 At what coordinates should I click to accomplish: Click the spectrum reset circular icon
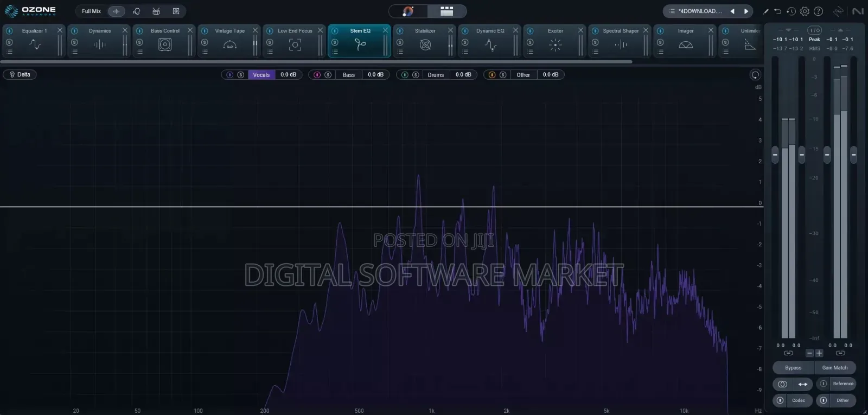(755, 75)
